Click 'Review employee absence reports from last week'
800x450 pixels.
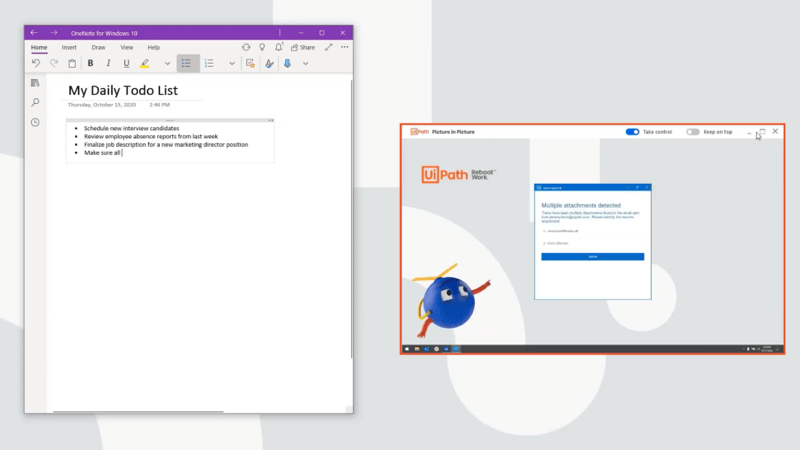pyautogui.click(x=151, y=136)
